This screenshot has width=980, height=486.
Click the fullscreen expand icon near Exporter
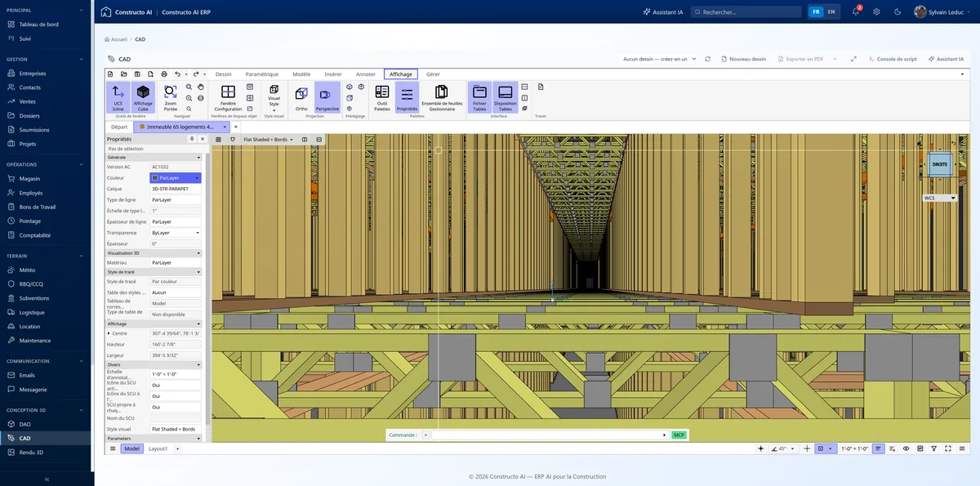[x=853, y=59]
